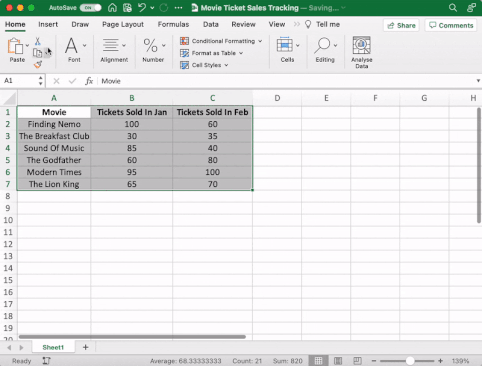
Task: Click the 139% zoom level
Action: 460,361
